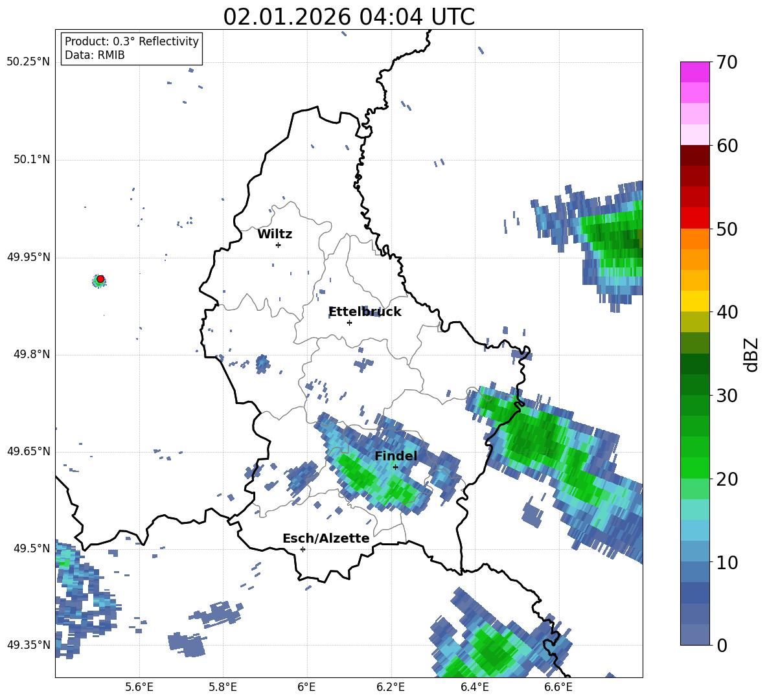Click the colorbar tick label 20
This screenshot has width=767, height=700.
point(727,479)
